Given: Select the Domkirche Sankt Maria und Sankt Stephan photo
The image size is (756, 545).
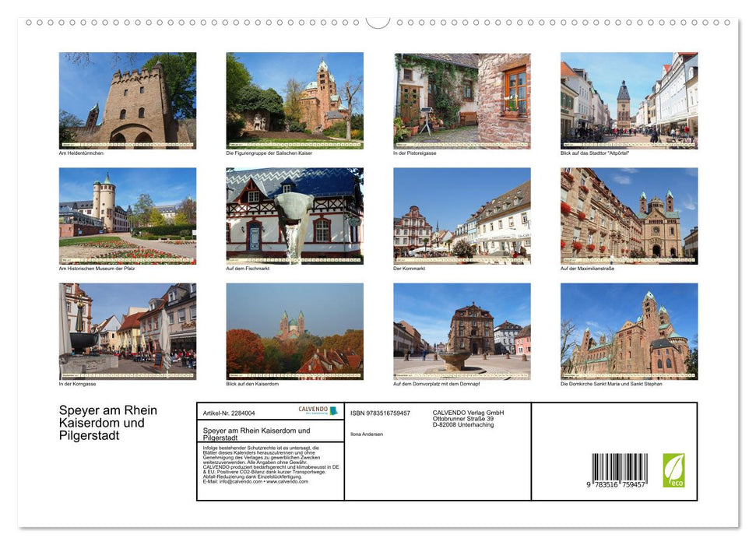Looking at the screenshot, I should point(629,332).
